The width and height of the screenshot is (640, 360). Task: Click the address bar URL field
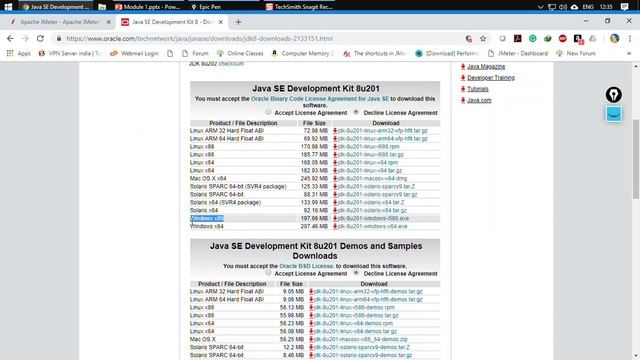tap(261, 38)
